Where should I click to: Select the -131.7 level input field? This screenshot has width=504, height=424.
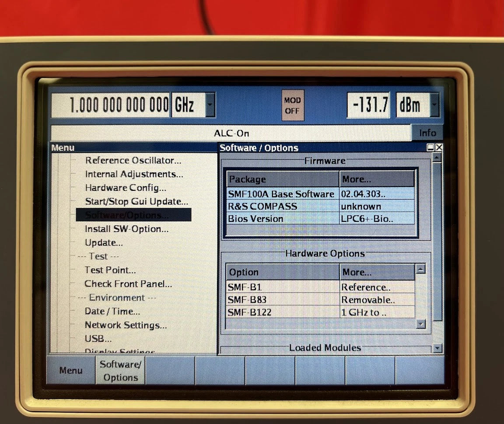pyautogui.click(x=368, y=105)
